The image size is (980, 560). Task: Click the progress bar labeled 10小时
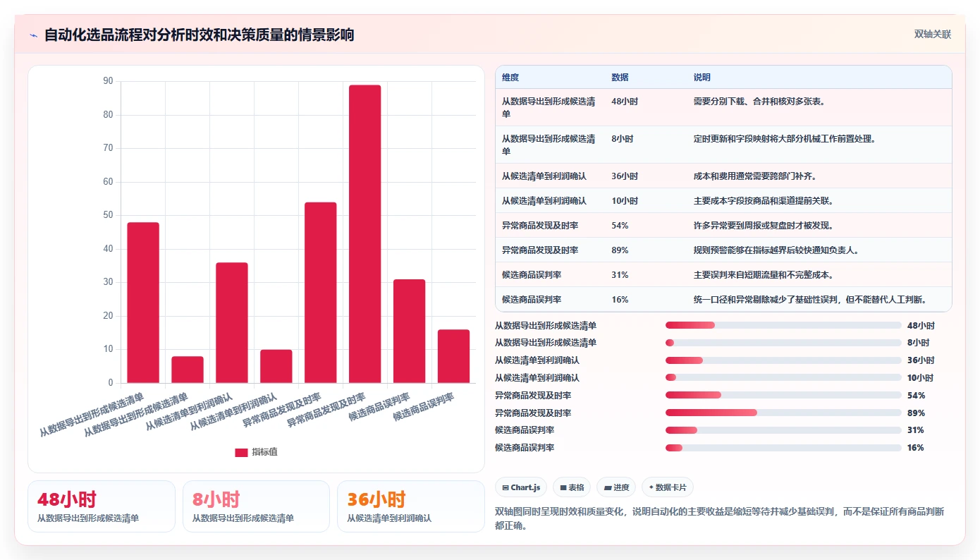(783, 377)
